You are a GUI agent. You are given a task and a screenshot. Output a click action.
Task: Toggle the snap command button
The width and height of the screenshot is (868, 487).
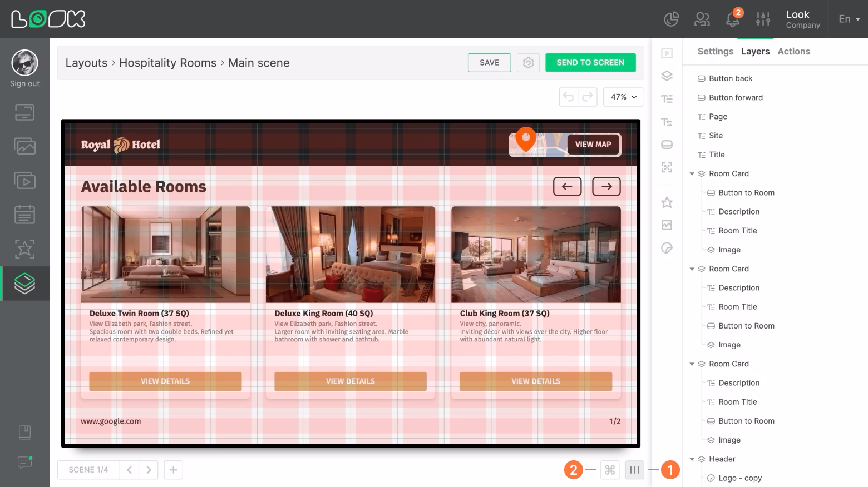pyautogui.click(x=610, y=470)
